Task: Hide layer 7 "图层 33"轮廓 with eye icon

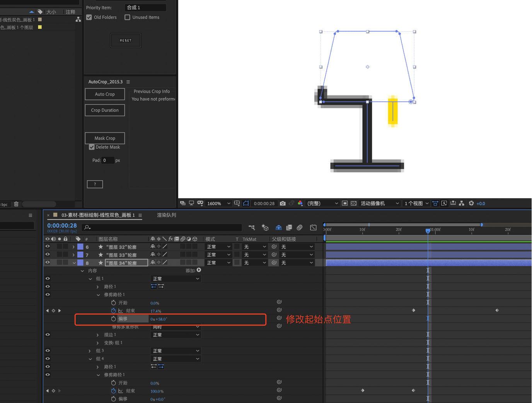Action: (48, 254)
